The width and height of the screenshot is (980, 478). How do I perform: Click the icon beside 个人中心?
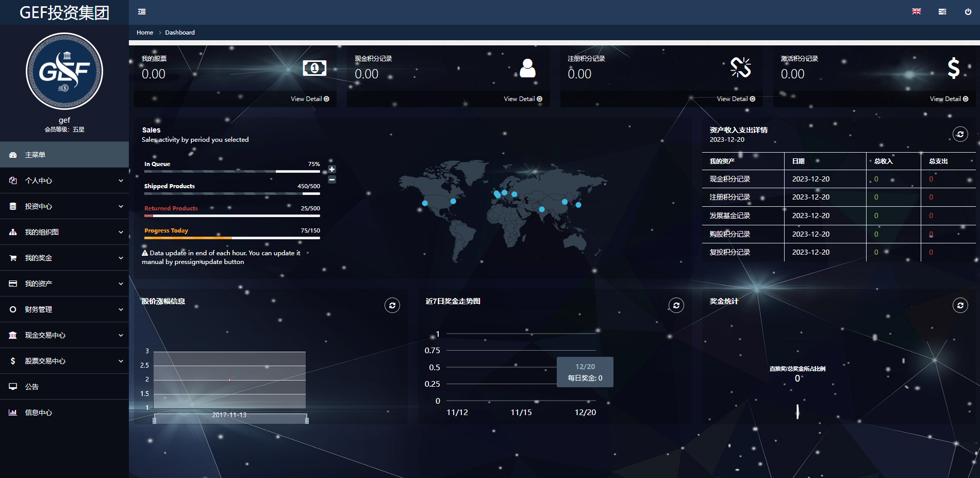pyautogui.click(x=13, y=180)
